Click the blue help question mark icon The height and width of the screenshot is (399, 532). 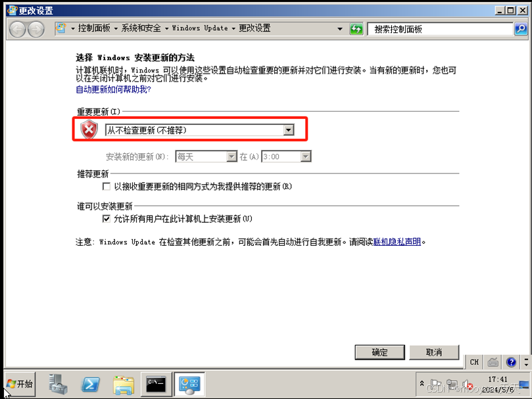tap(511, 362)
